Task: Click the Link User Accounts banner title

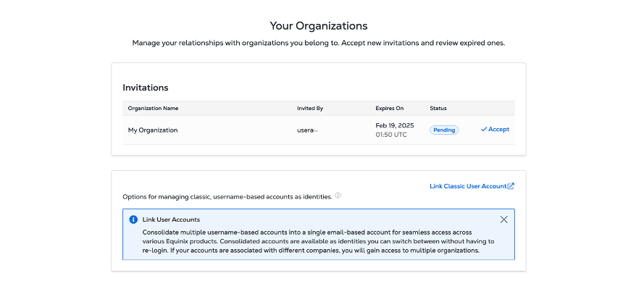Action: (171, 219)
